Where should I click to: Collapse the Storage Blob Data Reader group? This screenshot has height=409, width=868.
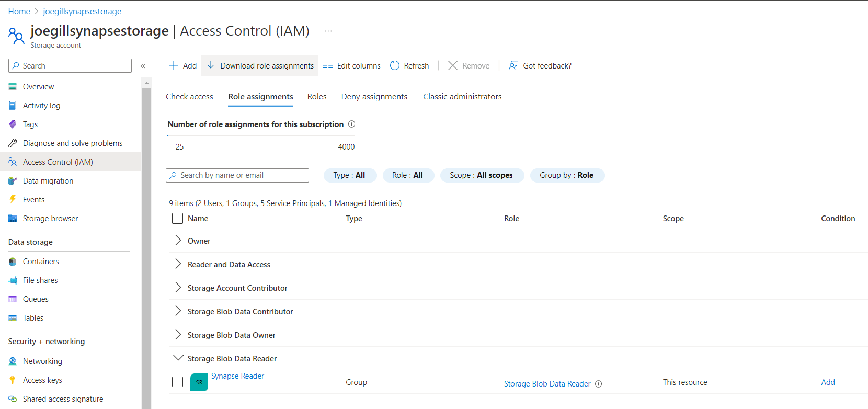178,358
